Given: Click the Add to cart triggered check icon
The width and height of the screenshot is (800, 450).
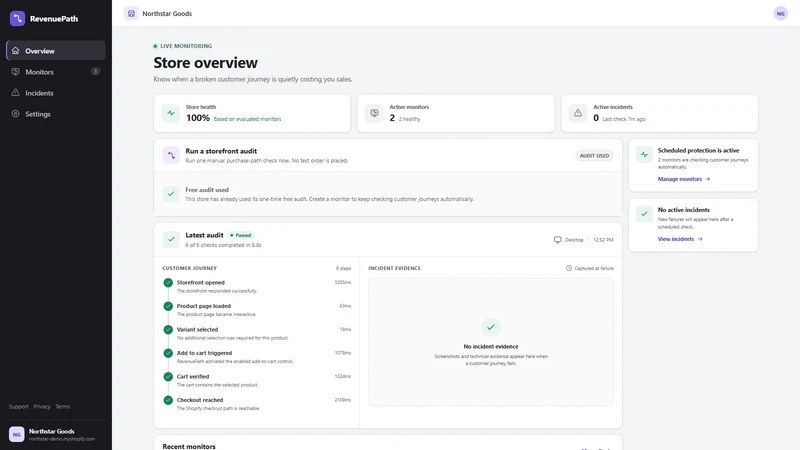Looking at the screenshot, I should coord(168,353).
